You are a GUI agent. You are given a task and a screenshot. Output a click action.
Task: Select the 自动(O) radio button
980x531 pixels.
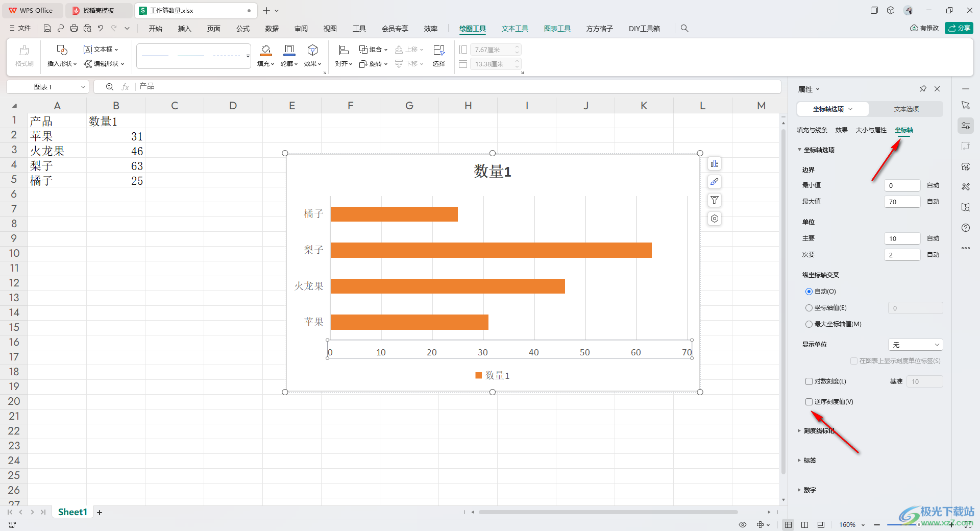point(809,292)
